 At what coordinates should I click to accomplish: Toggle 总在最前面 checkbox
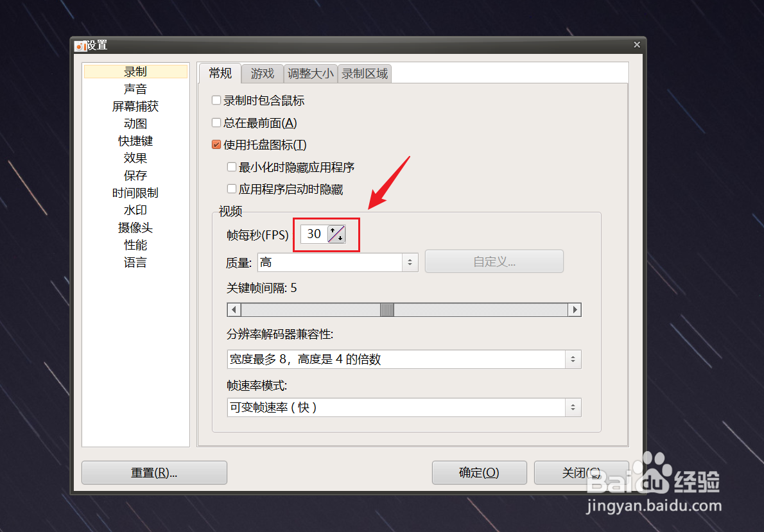(216, 123)
